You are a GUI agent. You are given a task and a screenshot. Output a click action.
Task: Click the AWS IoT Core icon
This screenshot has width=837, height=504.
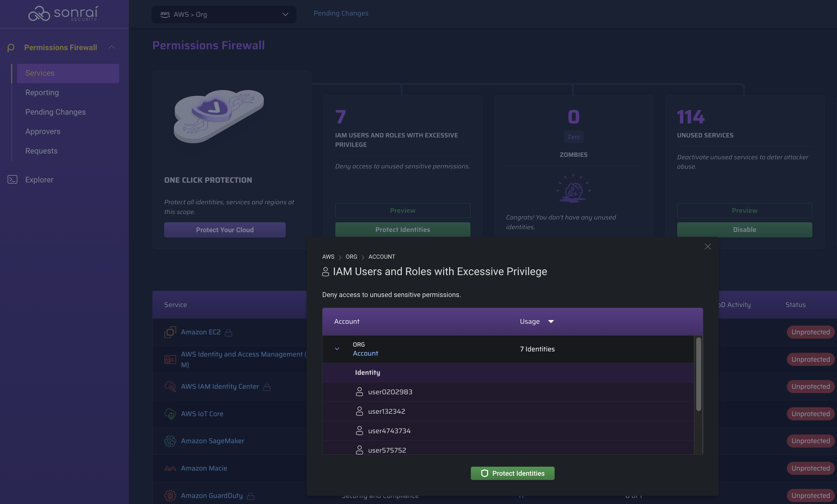pos(170,414)
